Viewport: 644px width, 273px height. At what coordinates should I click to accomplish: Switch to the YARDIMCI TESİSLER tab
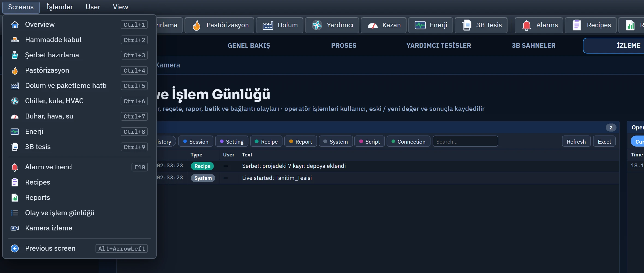click(439, 46)
